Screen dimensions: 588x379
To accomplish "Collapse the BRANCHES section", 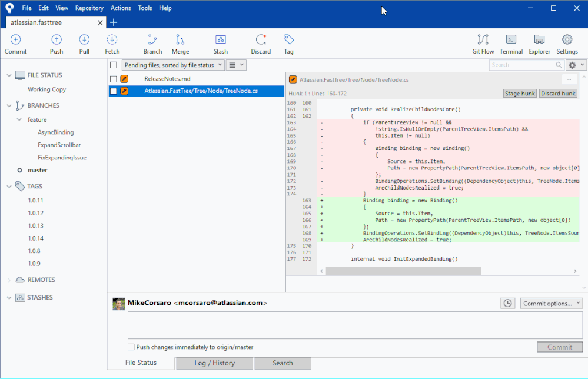I will tap(9, 106).
